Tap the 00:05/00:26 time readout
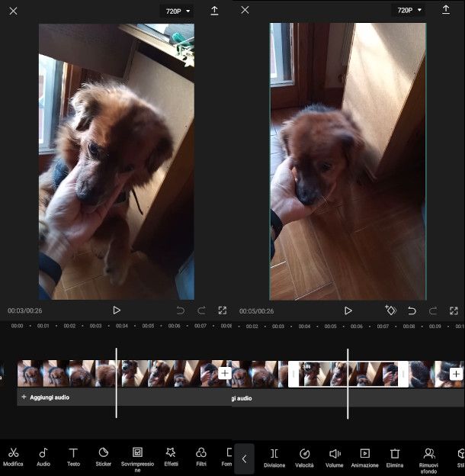Screen dimensions: 465x476 (x=256, y=311)
